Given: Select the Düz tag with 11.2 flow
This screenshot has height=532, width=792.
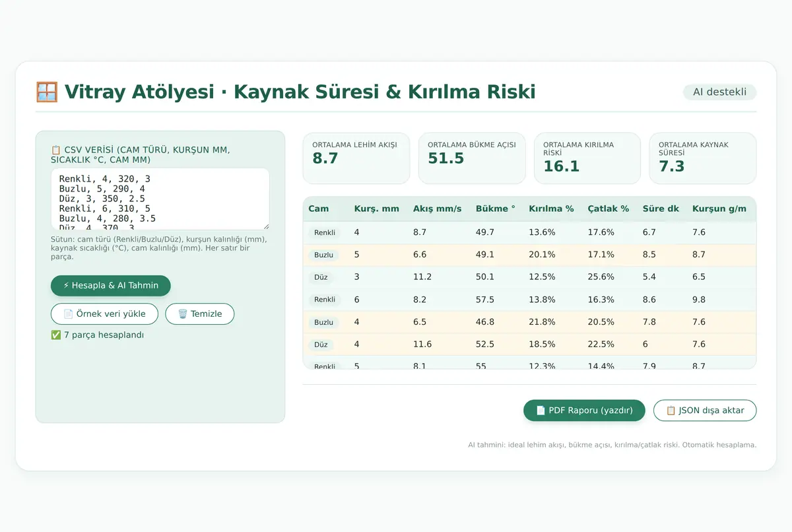Looking at the screenshot, I should tap(321, 277).
